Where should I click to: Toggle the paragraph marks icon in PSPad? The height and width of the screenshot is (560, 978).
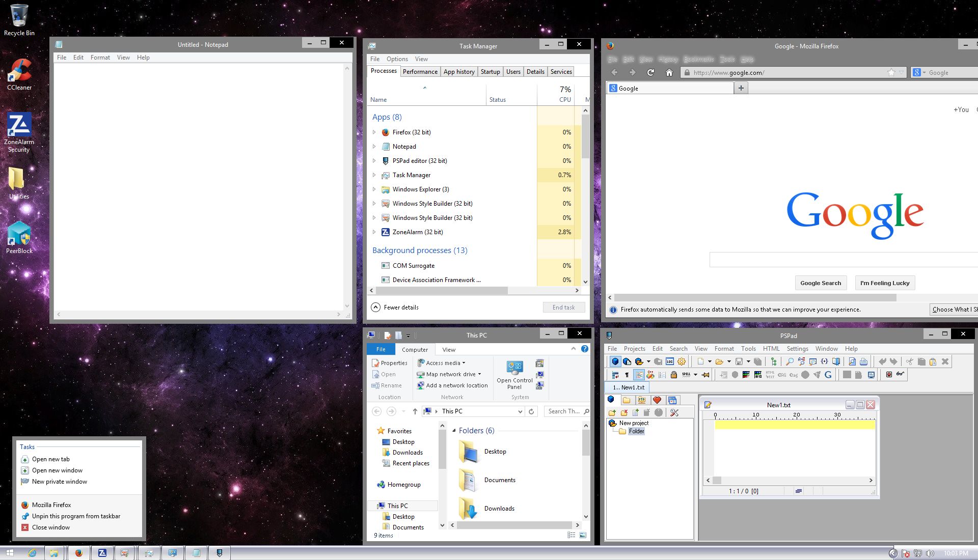[x=627, y=375]
